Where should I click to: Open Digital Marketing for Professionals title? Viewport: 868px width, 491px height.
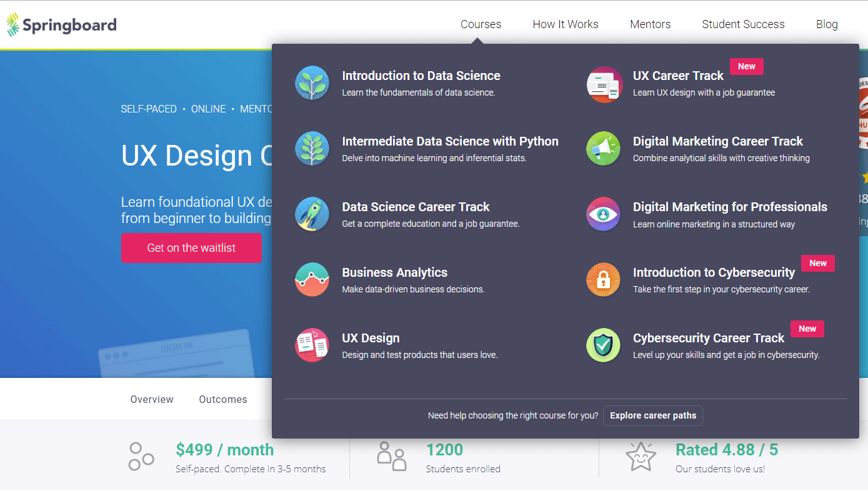click(730, 207)
